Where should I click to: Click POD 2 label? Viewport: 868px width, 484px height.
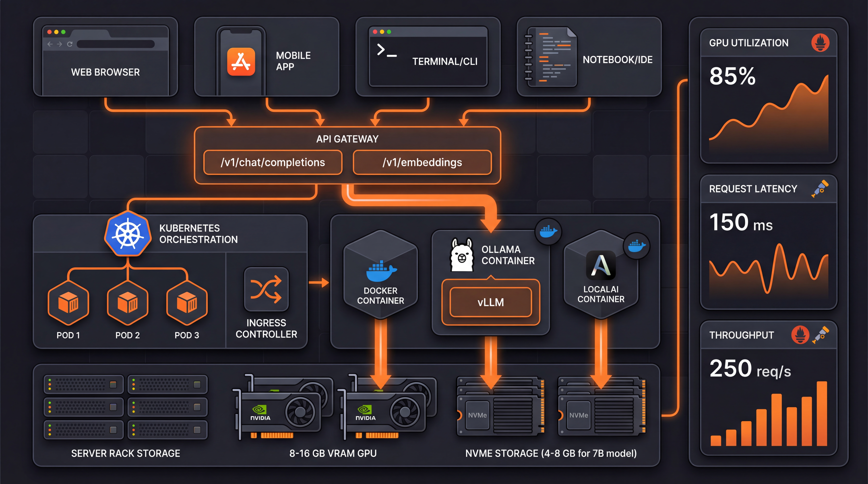point(127,335)
